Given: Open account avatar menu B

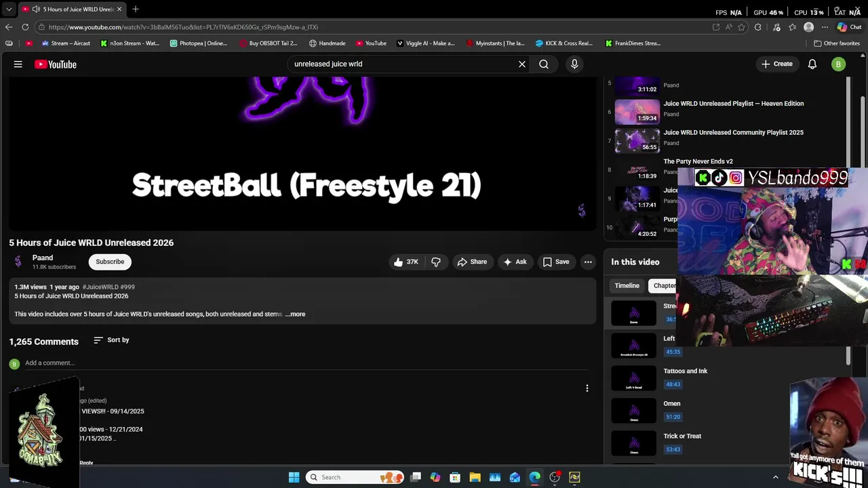Looking at the screenshot, I should click(839, 64).
